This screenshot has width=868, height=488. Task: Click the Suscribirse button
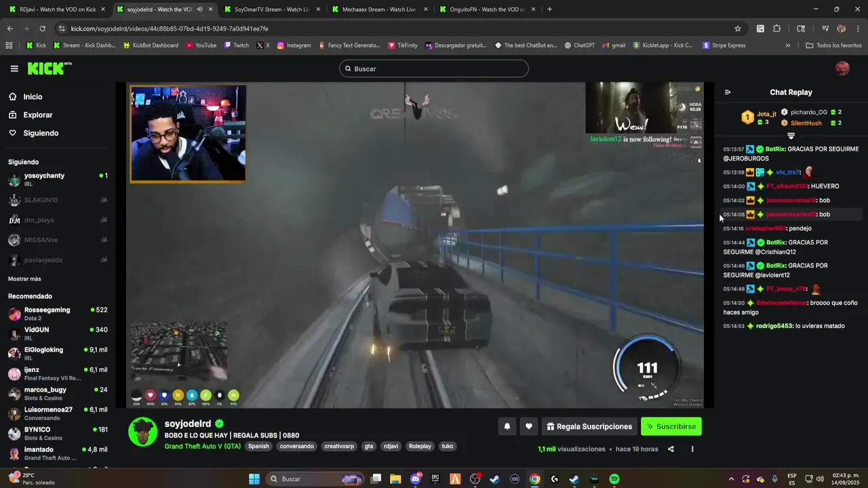[x=671, y=426]
